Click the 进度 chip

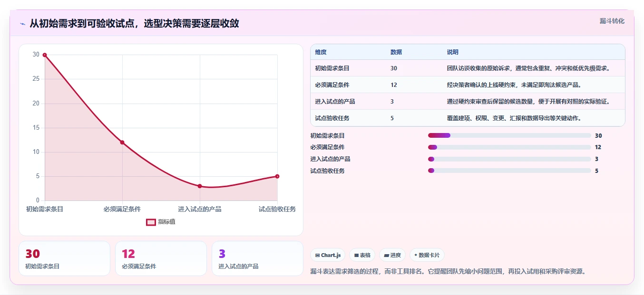coord(392,255)
